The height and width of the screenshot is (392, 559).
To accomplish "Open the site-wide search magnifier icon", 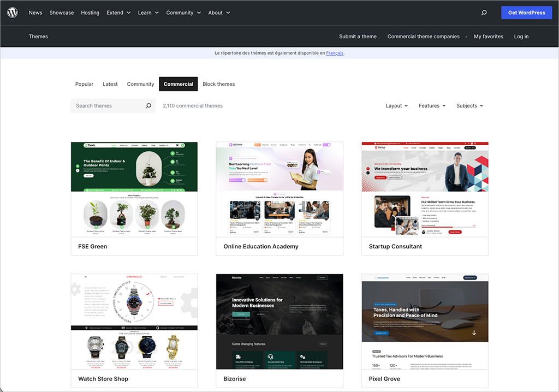I will click(484, 12).
